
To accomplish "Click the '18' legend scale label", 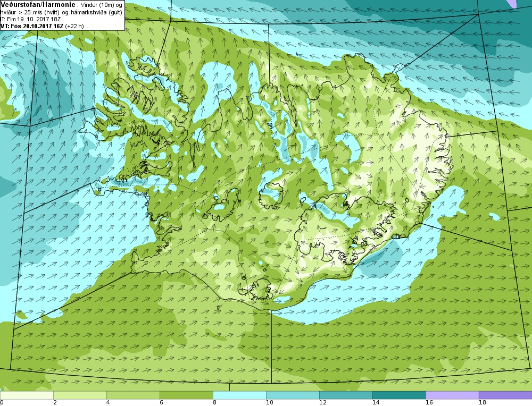I will (x=482, y=402).
